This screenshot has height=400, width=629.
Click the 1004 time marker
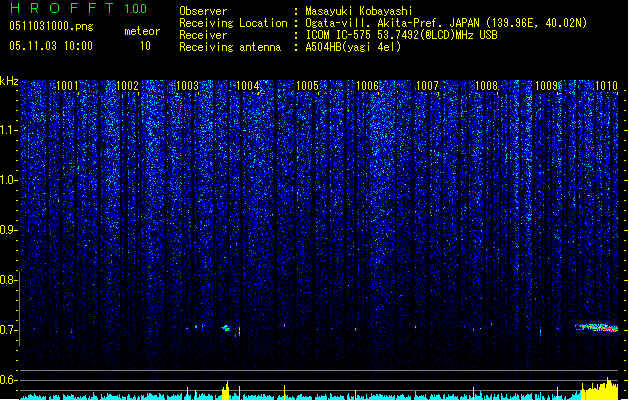tap(248, 86)
